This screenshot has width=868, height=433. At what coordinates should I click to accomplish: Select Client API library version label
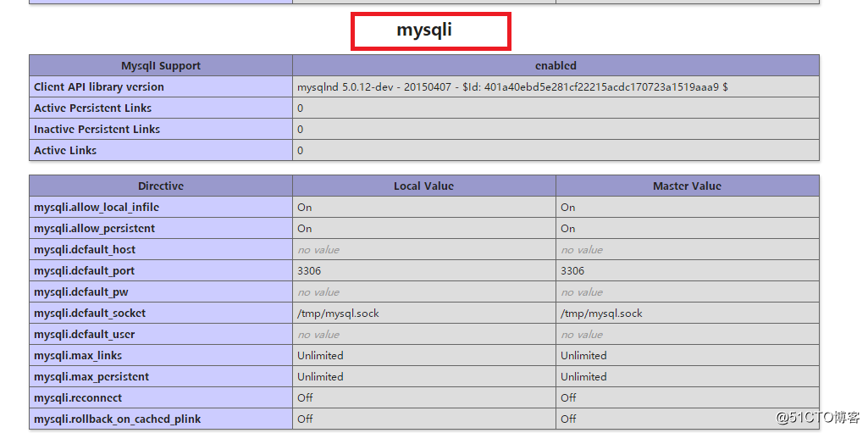click(x=99, y=87)
